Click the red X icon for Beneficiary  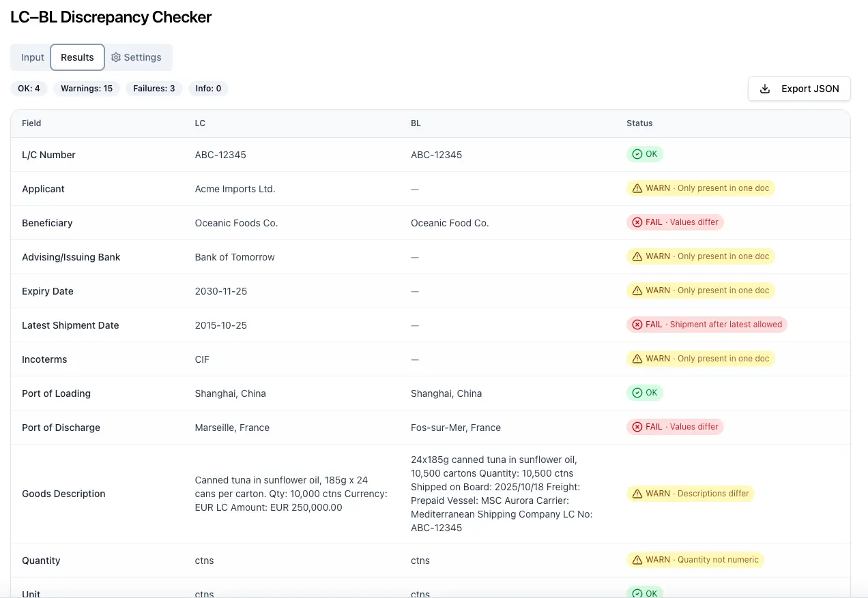coord(637,222)
